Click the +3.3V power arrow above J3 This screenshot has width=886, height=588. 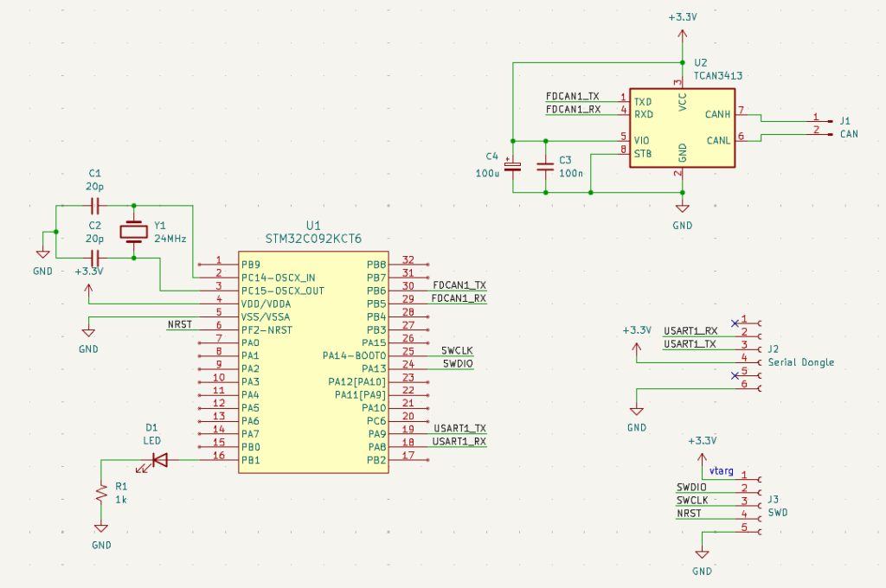tap(703, 457)
